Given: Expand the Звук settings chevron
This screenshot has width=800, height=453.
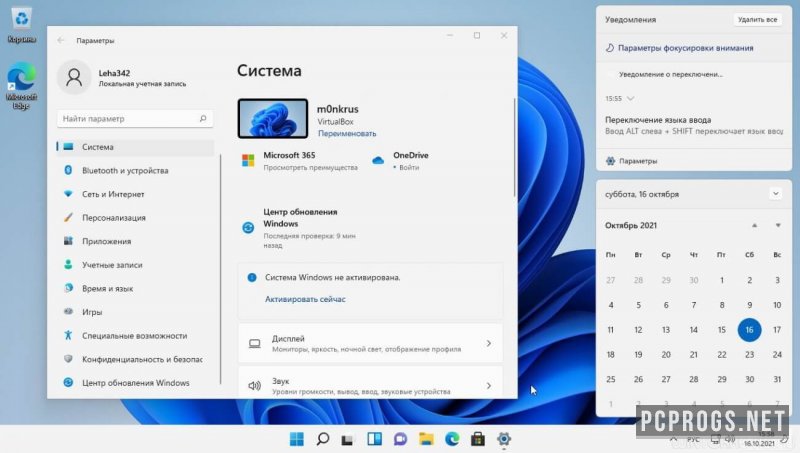Looking at the screenshot, I should (489, 386).
